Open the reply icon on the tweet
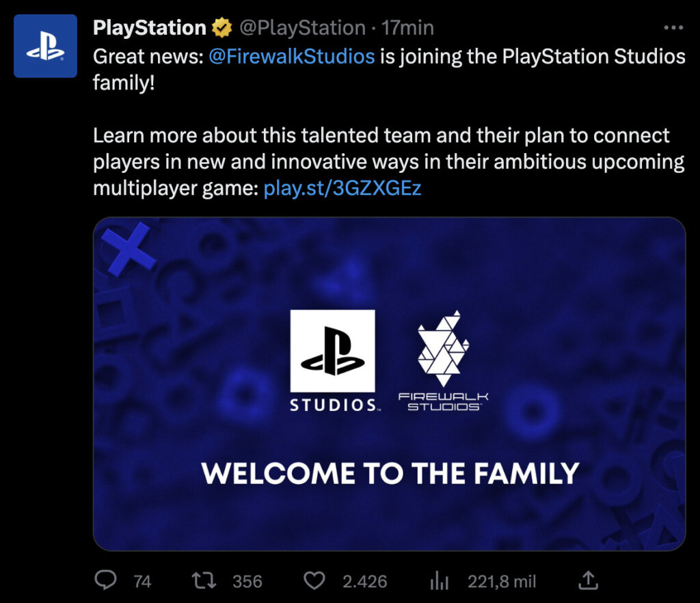 [104, 580]
